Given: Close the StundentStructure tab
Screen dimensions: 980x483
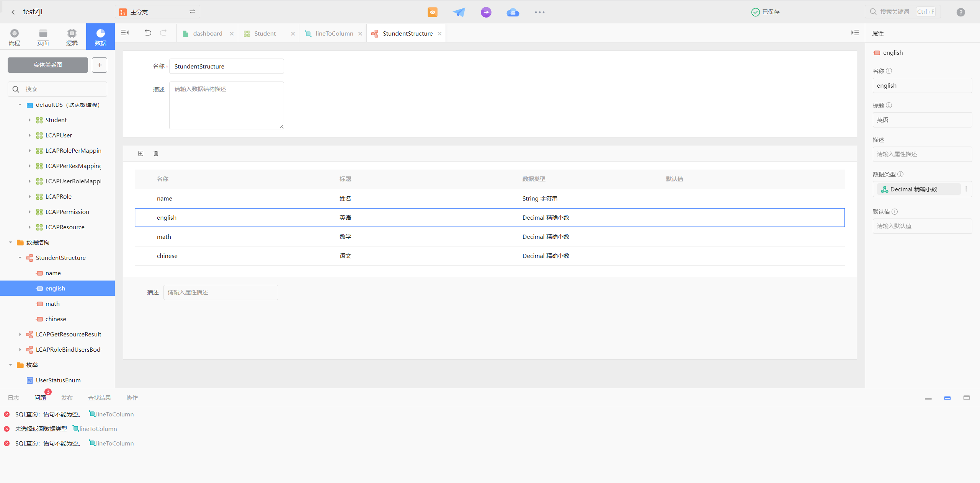Looking at the screenshot, I should 439,34.
